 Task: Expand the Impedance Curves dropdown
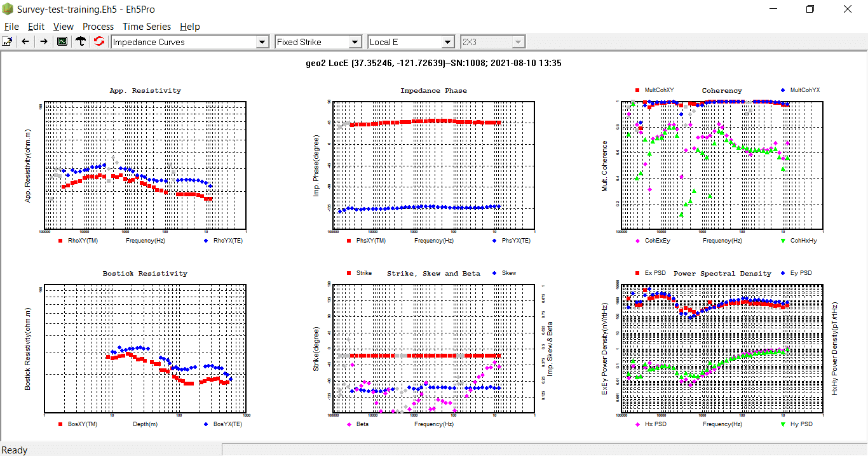coord(262,42)
